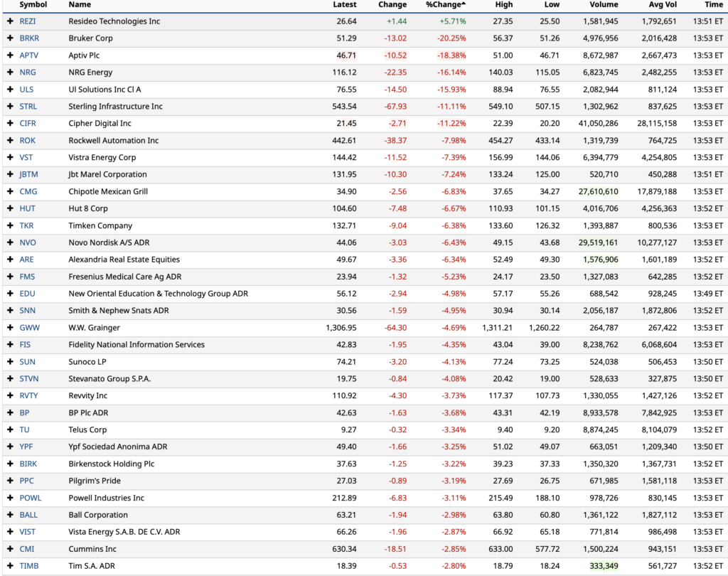Open the plus icon for CMG
Viewport: 728px width, 576px height.
(x=10, y=191)
